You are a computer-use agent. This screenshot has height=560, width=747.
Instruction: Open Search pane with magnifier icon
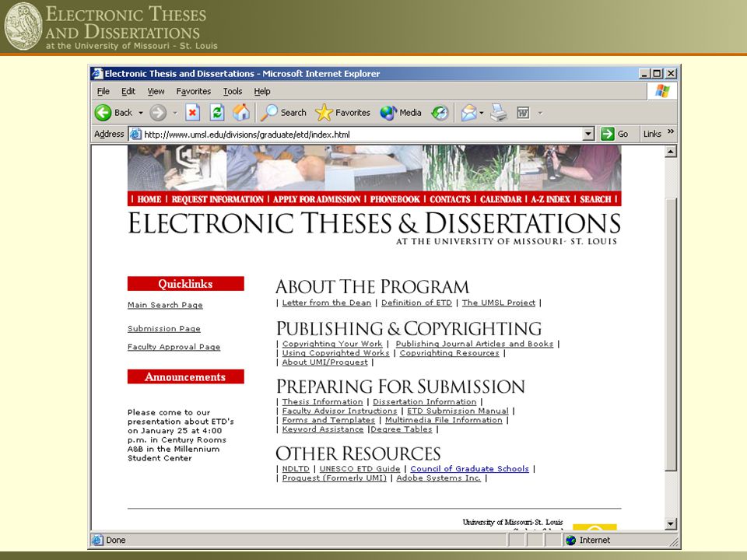268,113
